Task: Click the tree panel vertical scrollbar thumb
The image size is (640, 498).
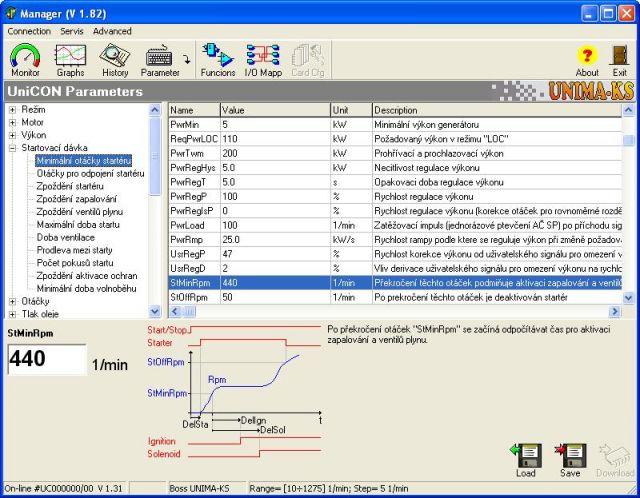Action: coord(155,157)
